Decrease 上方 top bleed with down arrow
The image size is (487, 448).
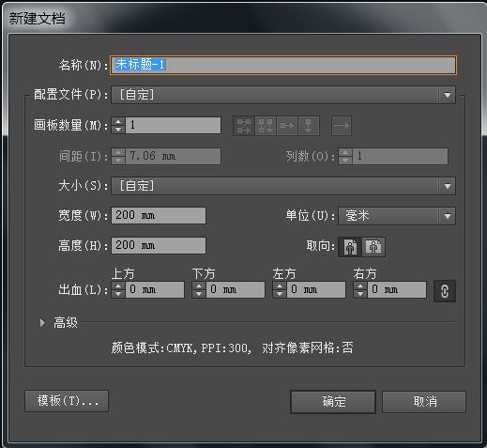tap(118, 294)
